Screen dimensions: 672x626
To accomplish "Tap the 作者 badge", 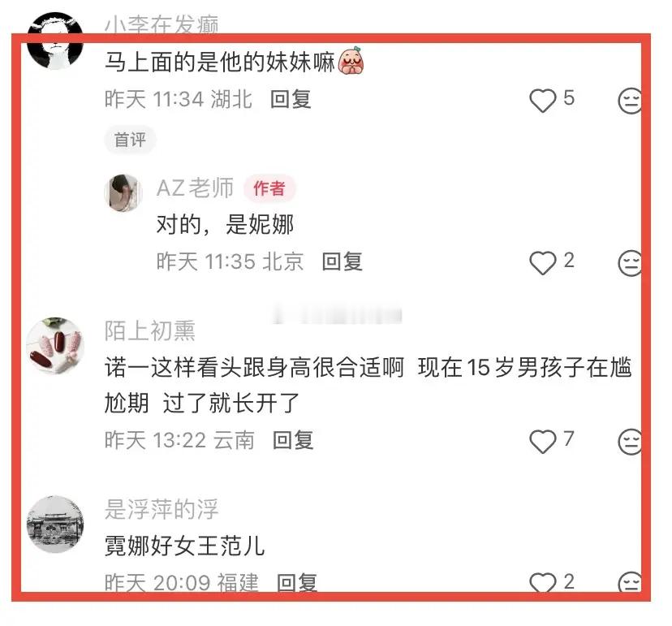I will pos(269,188).
